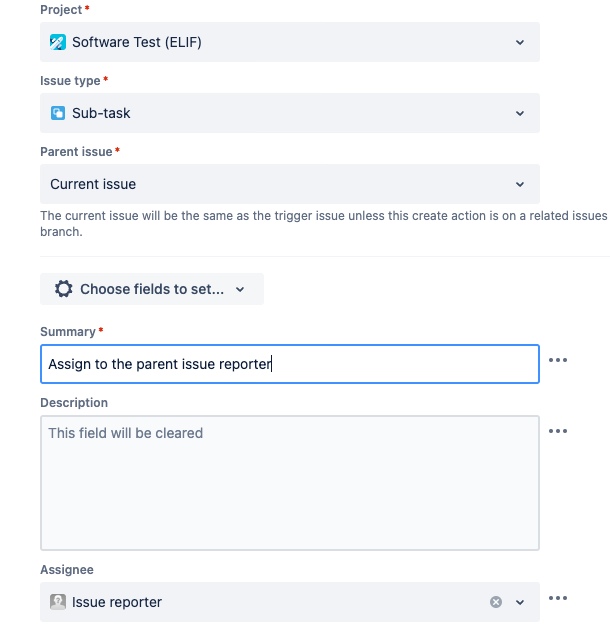Click the Software Test (ELIF) project selector

[x=290, y=42]
